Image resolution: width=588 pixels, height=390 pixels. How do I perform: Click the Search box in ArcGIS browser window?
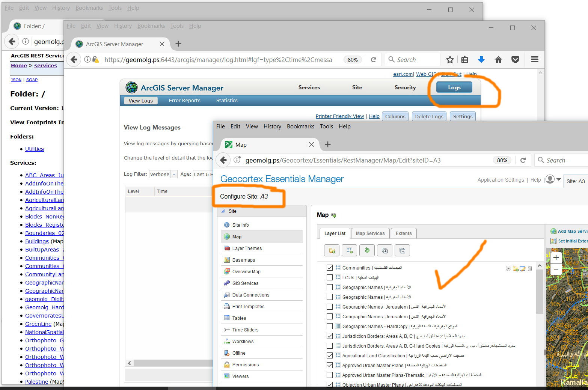[x=412, y=60]
